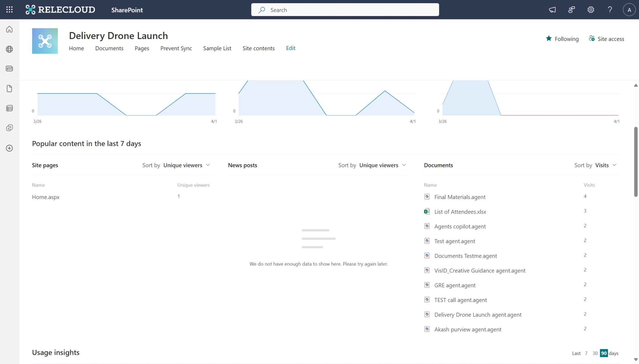Open Lists via the sidebar list icon
The width and height of the screenshot is (639, 364).
[9, 108]
